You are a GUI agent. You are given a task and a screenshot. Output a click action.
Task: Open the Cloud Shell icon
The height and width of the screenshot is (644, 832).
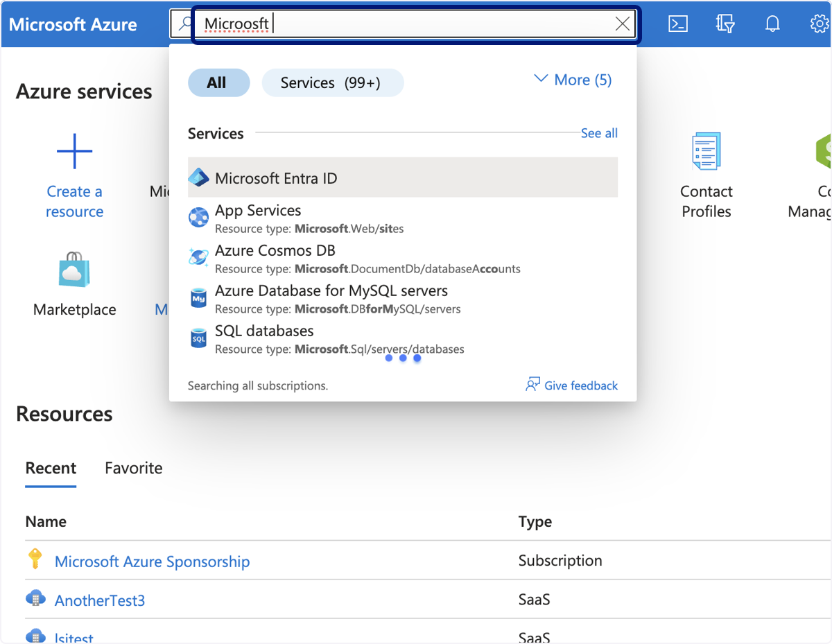[x=677, y=24]
